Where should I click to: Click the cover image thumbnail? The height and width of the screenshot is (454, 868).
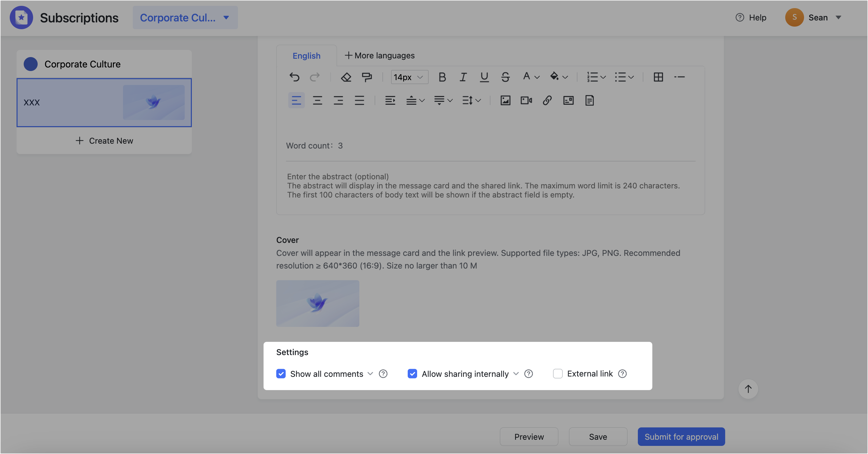tap(317, 303)
